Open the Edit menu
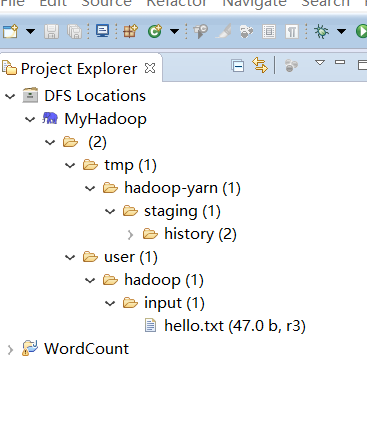 pyautogui.click(x=53, y=3)
